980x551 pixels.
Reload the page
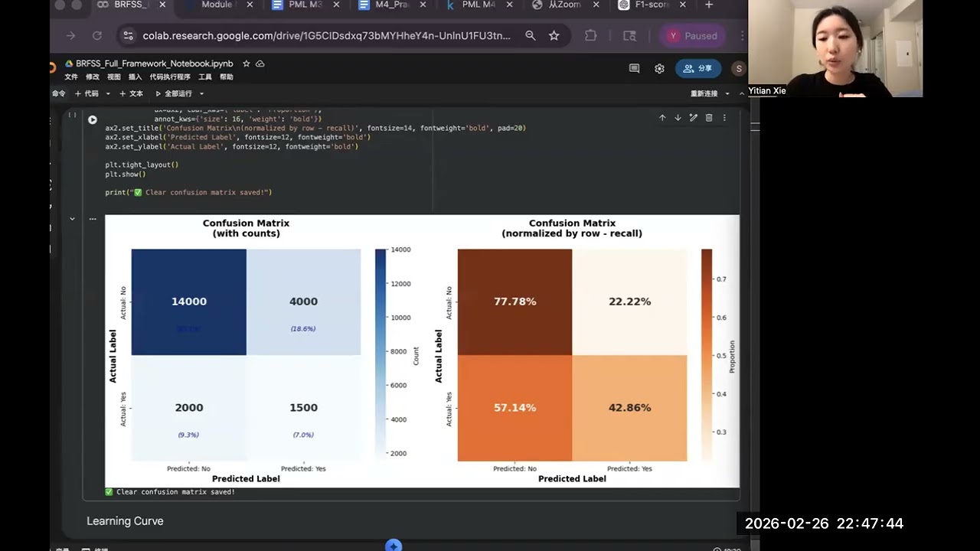[97, 35]
